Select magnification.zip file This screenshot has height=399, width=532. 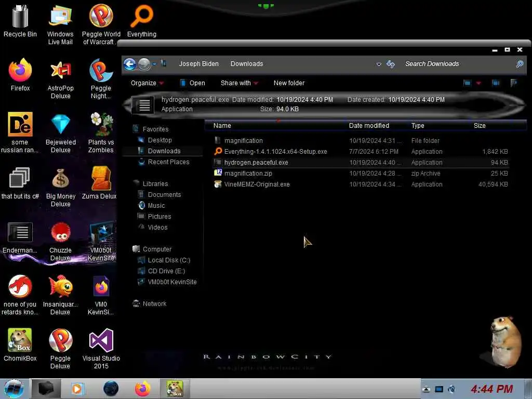coord(361,174)
